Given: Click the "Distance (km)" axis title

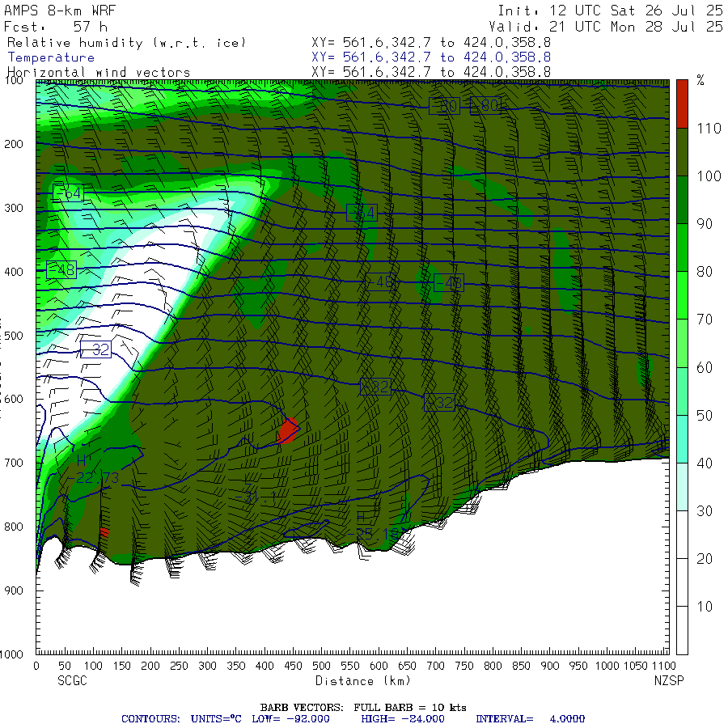Looking at the screenshot, I should tap(362, 680).
